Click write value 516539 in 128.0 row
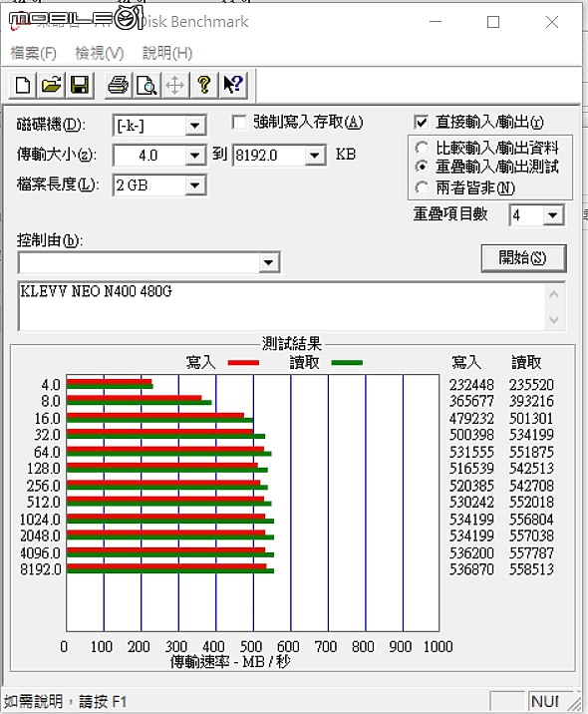The height and width of the screenshot is (714, 588). point(471,469)
